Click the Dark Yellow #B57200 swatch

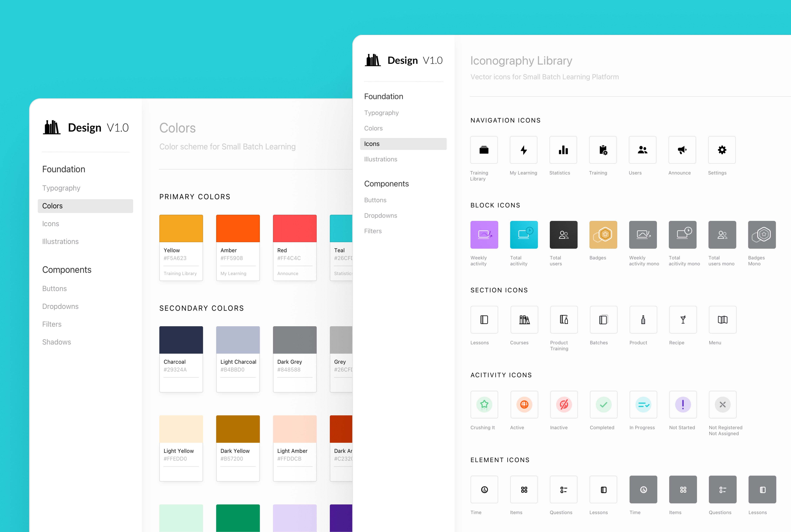(238, 429)
